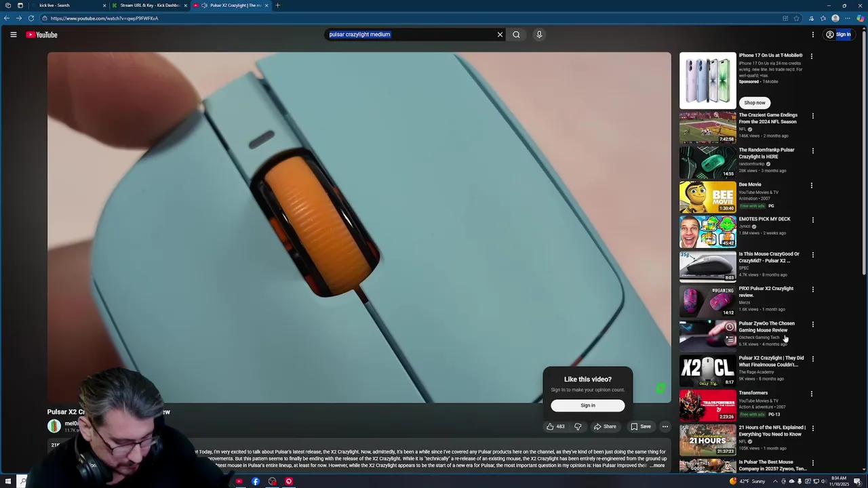Open options for Randomfrankp Pulsar Crazylight video
Image resolution: width=868 pixels, height=488 pixels.
click(812, 150)
